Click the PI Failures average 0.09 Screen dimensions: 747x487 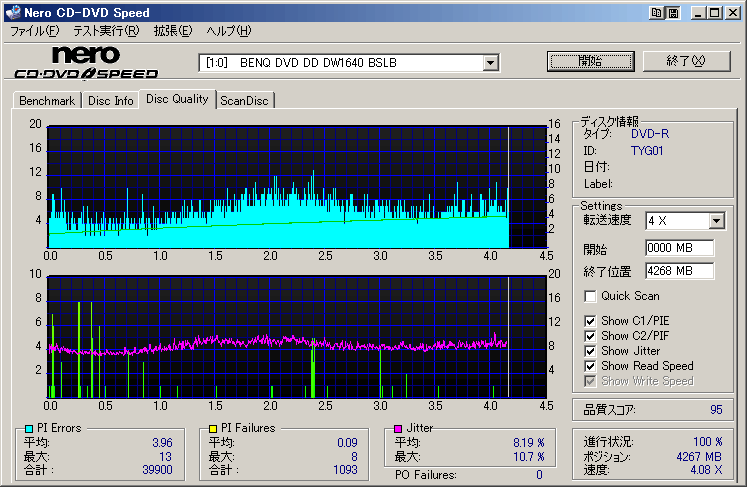[347, 443]
